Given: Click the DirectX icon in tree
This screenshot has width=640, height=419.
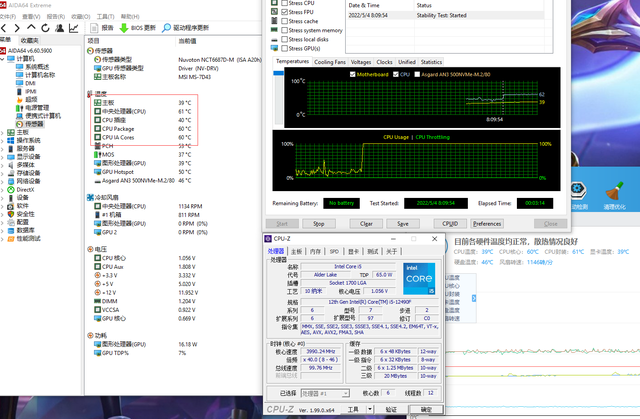Looking at the screenshot, I should pyautogui.click(x=11, y=190).
